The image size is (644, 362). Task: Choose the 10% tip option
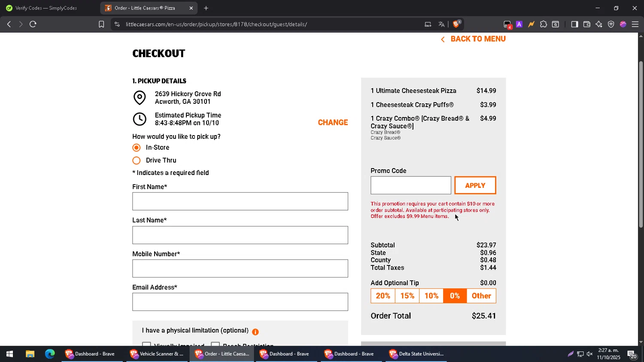(x=431, y=296)
